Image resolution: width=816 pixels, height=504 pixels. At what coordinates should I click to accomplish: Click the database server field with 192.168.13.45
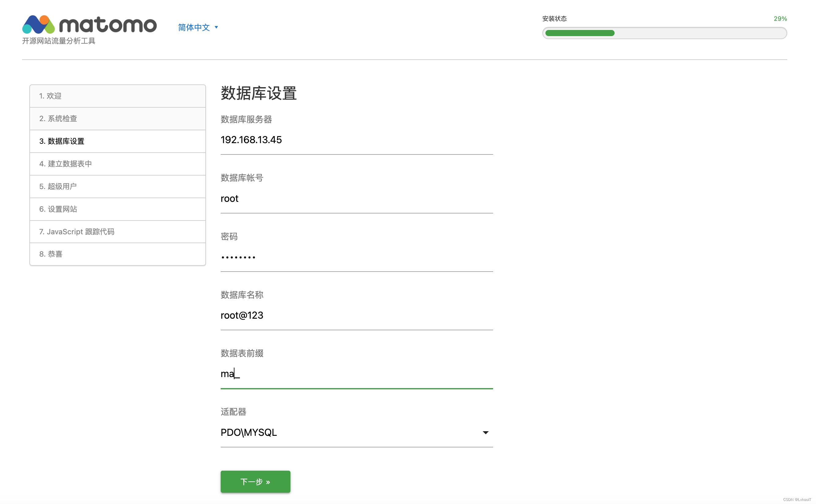point(357,140)
